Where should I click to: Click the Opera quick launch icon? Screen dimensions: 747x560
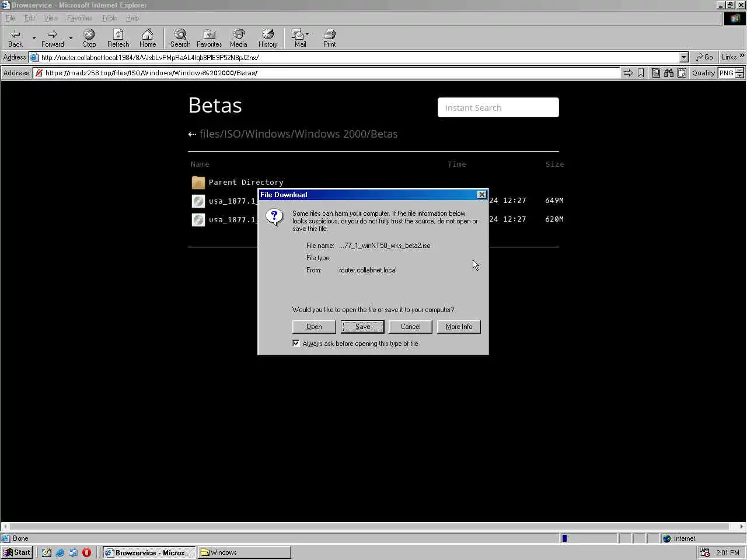click(87, 552)
